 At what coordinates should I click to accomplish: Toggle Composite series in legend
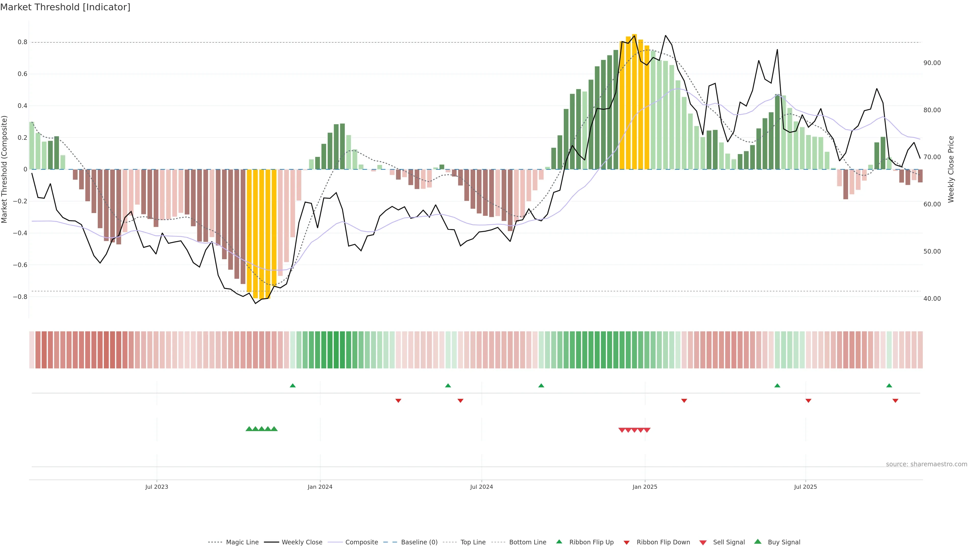[x=361, y=542]
